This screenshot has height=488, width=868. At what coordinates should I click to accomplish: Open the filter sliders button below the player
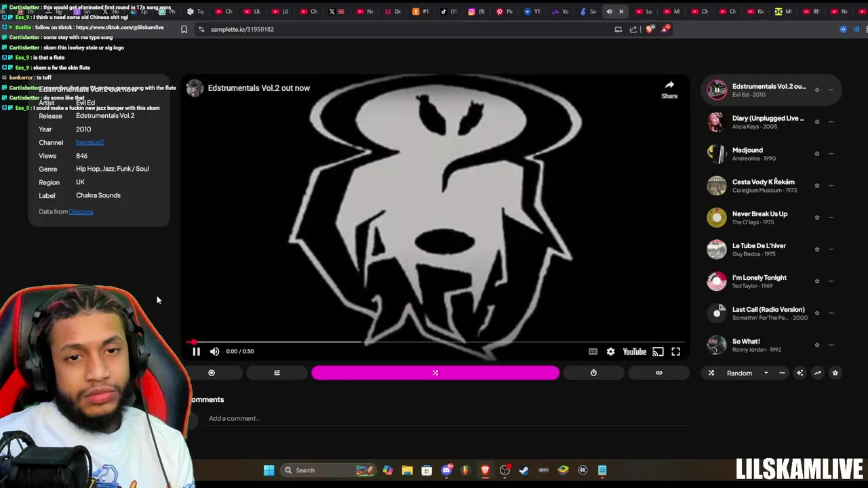tap(277, 373)
